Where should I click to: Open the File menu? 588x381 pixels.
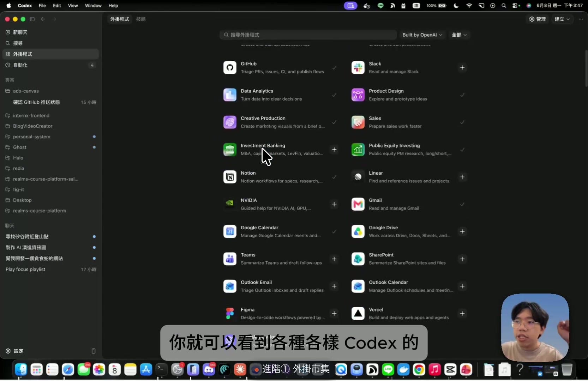[42, 6]
